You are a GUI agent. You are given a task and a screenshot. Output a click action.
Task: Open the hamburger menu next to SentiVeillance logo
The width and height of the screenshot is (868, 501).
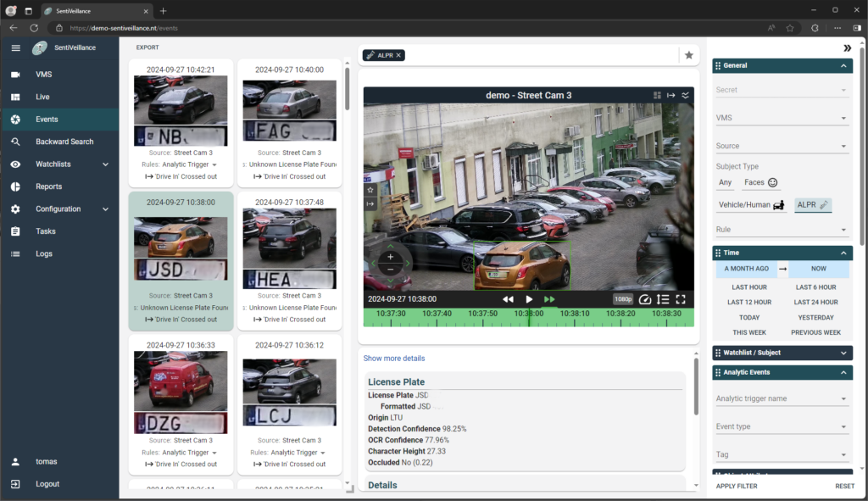(x=15, y=47)
